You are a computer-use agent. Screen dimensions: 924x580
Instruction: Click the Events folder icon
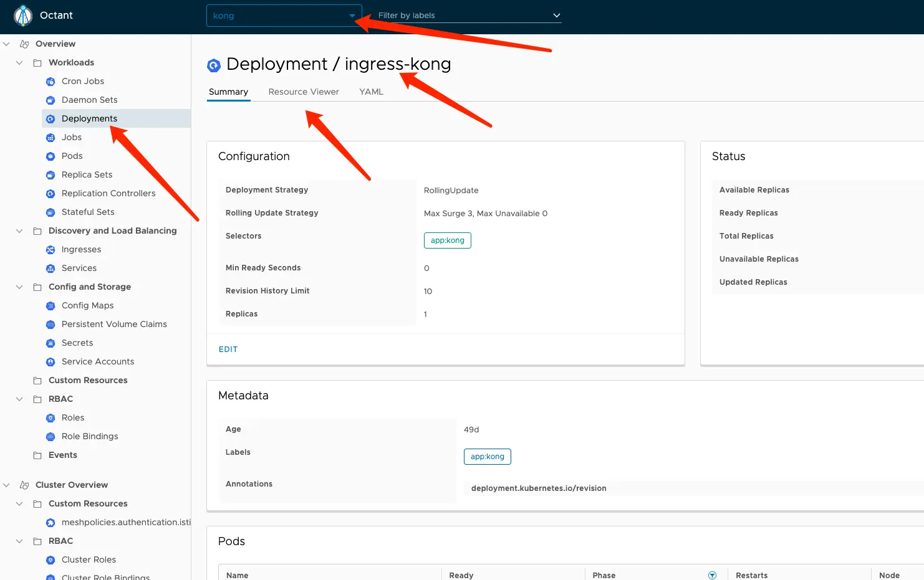click(37, 455)
